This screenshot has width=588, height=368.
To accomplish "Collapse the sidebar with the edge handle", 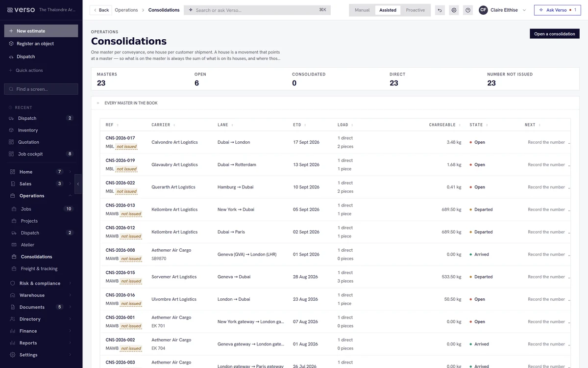I will pyautogui.click(x=78, y=184).
